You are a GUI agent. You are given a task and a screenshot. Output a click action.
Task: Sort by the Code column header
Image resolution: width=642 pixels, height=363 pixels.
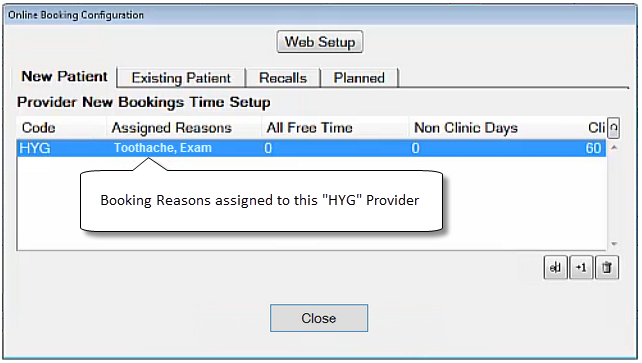(61, 128)
